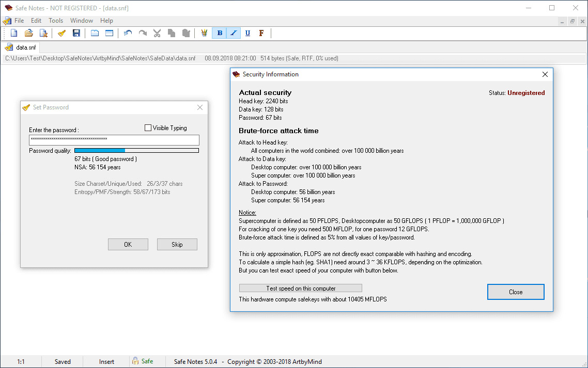Restore the inner document window button
Image resolution: width=588 pixels, height=368 pixels.
(x=572, y=21)
